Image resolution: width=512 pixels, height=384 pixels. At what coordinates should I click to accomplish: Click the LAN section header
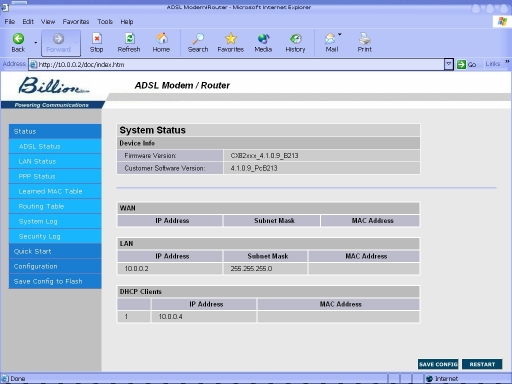pos(126,244)
